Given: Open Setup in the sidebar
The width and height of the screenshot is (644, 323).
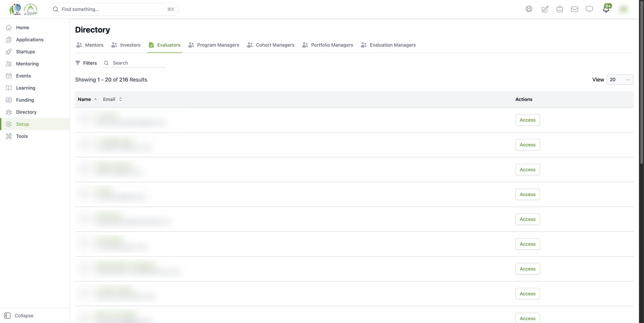Looking at the screenshot, I should (35, 124).
